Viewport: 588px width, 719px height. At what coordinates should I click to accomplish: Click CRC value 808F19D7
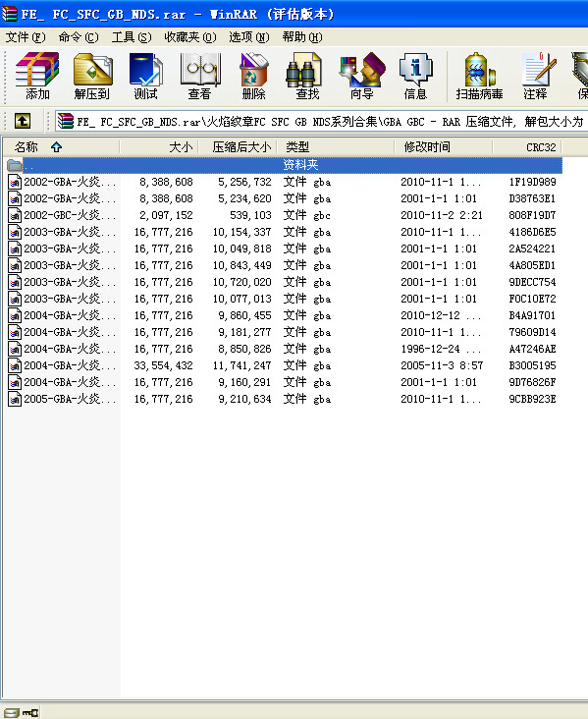pyautogui.click(x=532, y=215)
